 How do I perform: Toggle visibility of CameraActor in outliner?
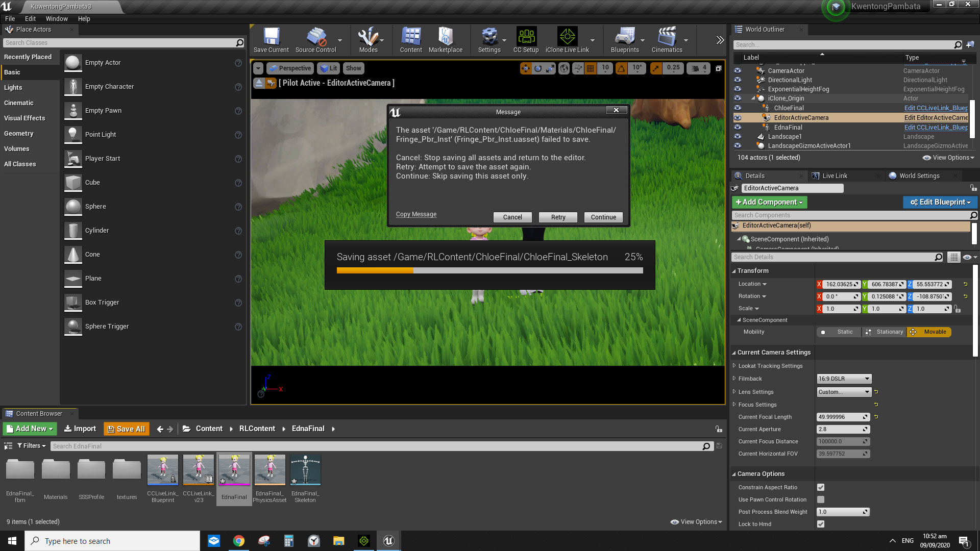738,70
